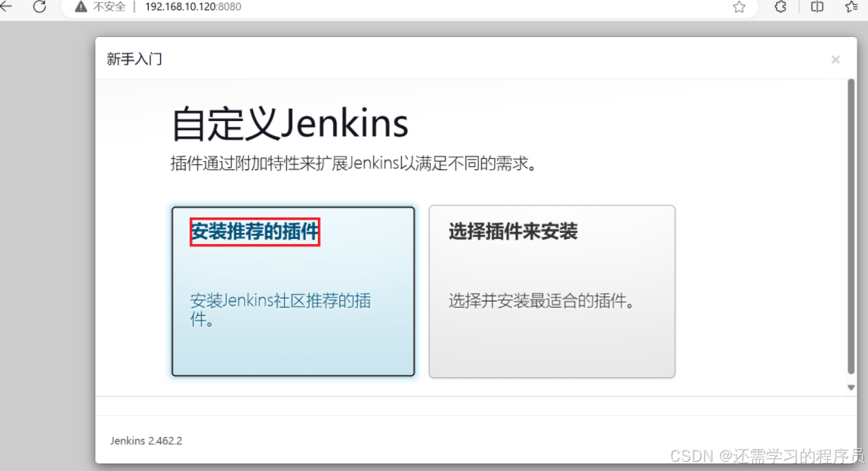The height and width of the screenshot is (471, 868).
Task: Click text 插件通过附加特性来扩展Jenkins以满足不同的需求
Action: tap(354, 163)
